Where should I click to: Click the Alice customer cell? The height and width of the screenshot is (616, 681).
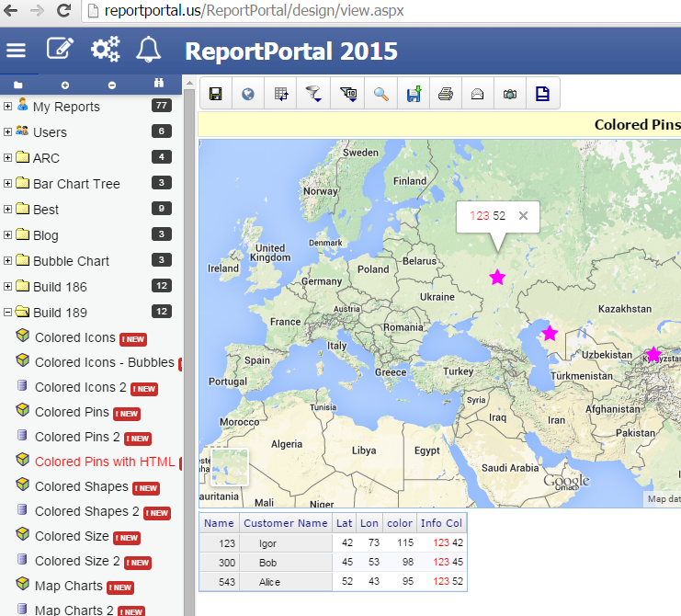pyautogui.click(x=285, y=582)
